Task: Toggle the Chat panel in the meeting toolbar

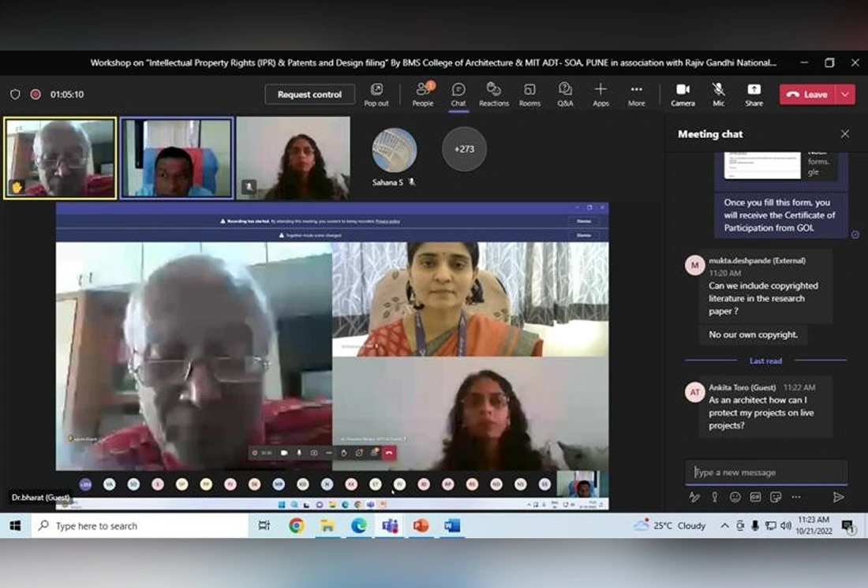Action: click(458, 94)
